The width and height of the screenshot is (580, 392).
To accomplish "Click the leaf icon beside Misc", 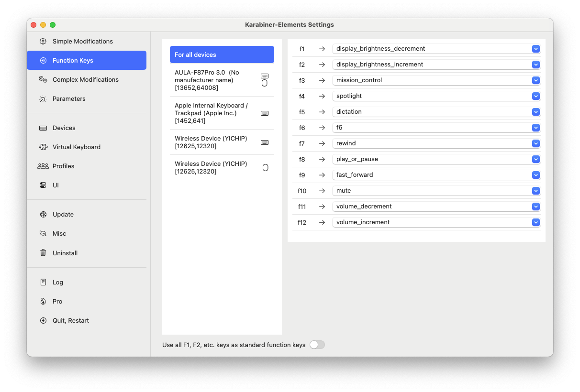I will pyautogui.click(x=43, y=233).
